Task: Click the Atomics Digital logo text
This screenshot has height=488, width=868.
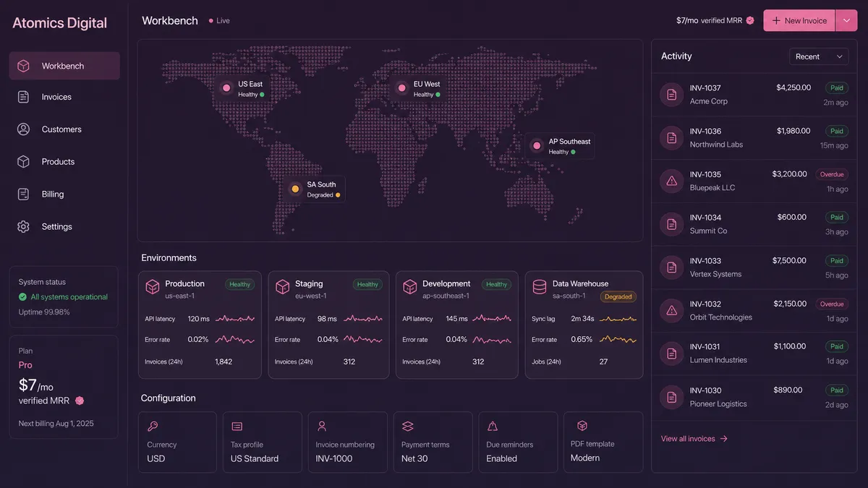Action: click(x=59, y=23)
